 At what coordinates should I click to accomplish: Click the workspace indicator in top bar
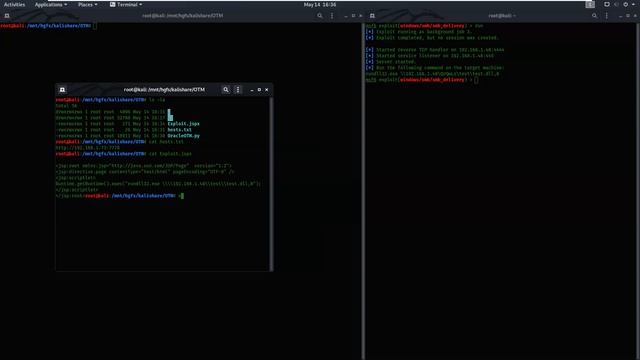[590, 4]
